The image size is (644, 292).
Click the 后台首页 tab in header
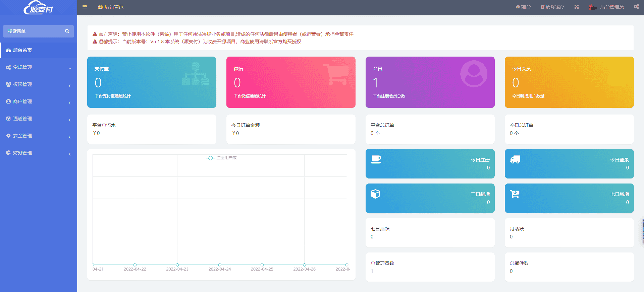click(111, 7)
